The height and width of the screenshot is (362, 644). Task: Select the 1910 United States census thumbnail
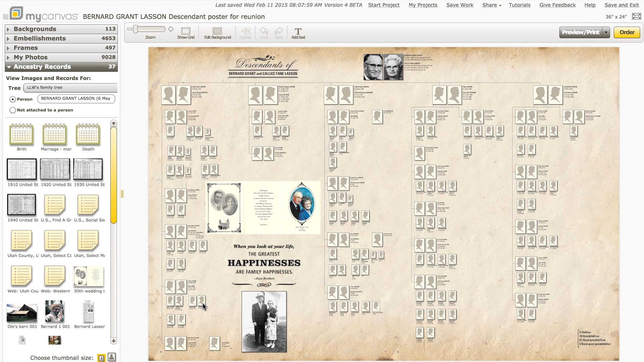point(21,170)
